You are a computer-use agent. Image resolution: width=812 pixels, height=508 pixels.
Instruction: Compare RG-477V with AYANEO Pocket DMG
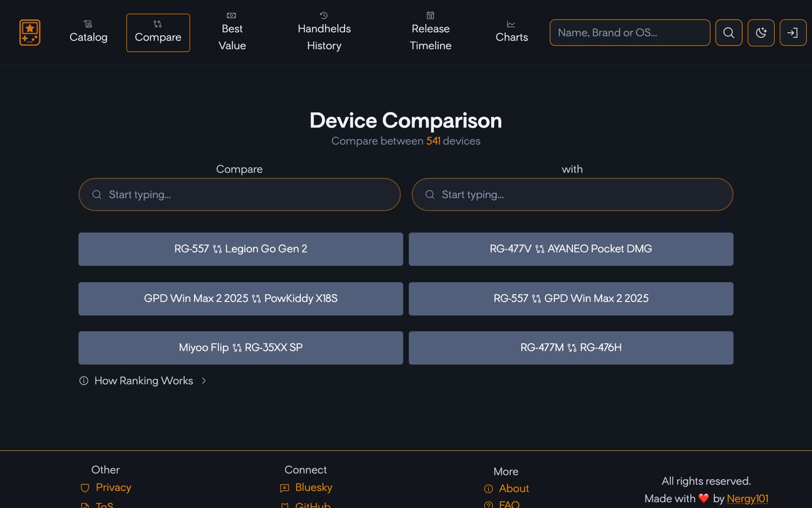pos(571,249)
